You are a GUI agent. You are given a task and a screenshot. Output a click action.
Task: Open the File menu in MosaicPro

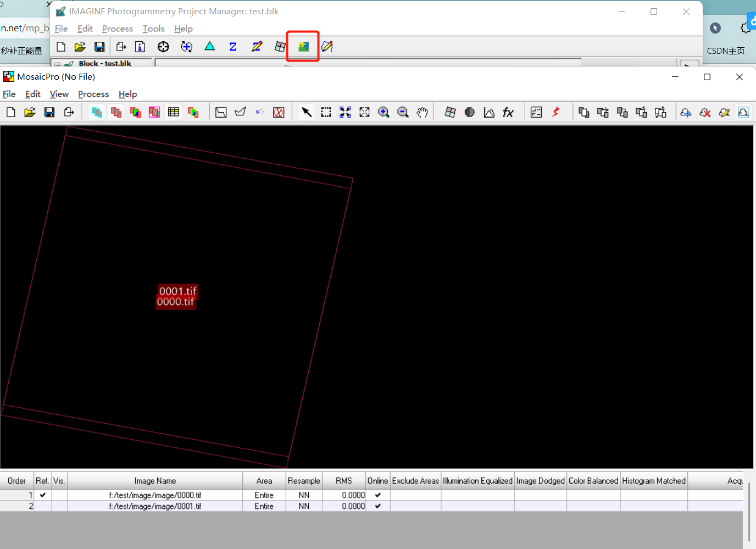click(9, 94)
